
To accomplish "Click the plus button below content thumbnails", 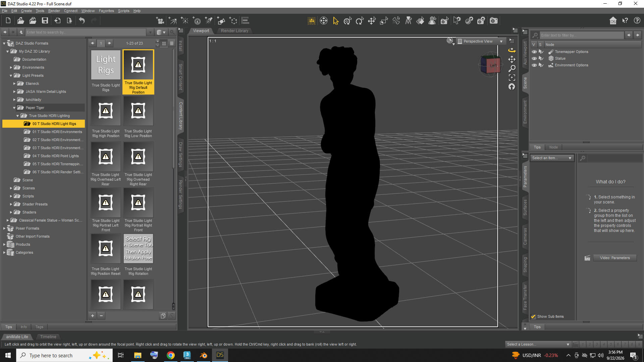I will pos(93,316).
